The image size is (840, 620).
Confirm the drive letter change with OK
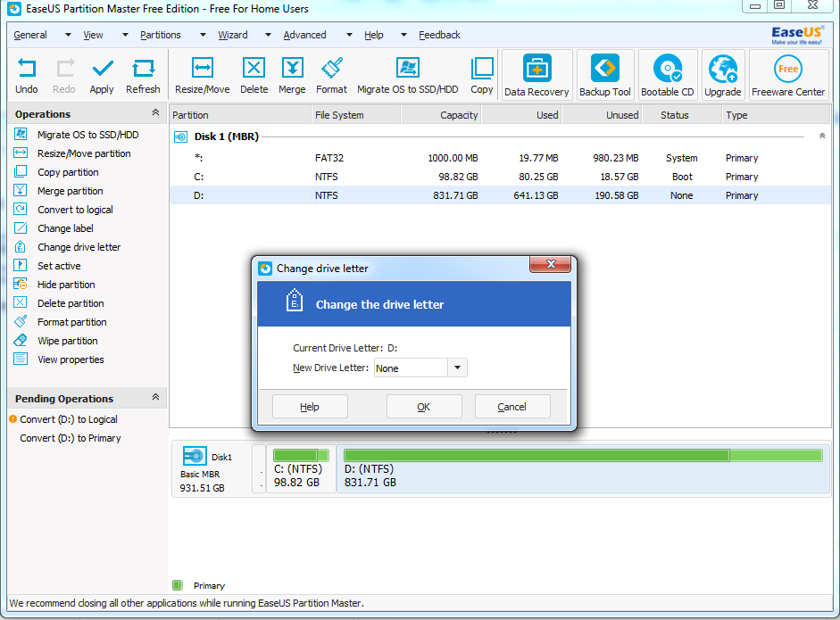(424, 407)
